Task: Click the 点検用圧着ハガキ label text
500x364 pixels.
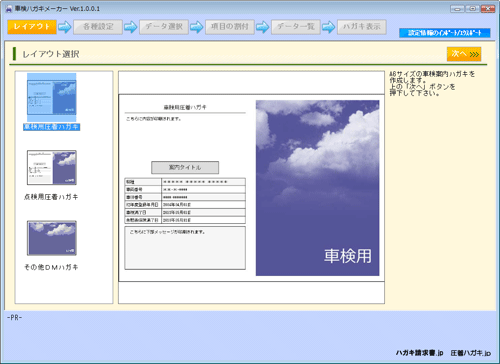Action: coord(51,197)
